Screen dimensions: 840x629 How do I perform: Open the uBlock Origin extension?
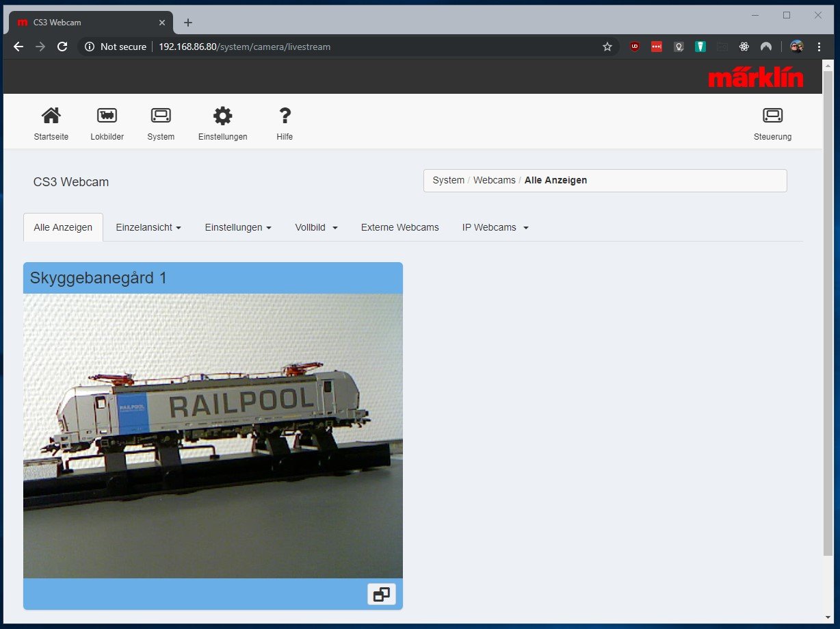(x=635, y=47)
